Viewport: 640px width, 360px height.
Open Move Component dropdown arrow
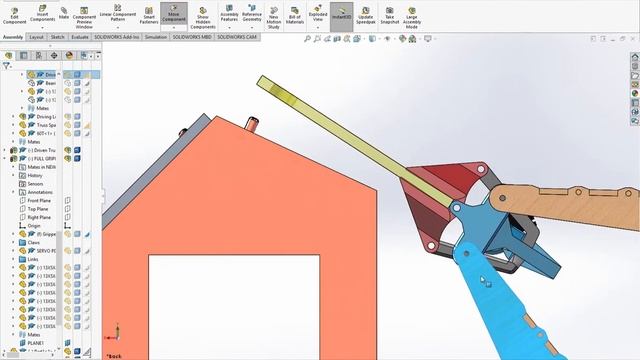point(173,27)
